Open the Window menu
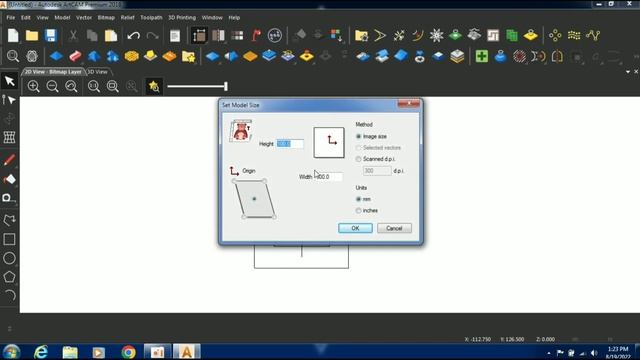The width and height of the screenshot is (640, 360). pyautogui.click(x=212, y=18)
